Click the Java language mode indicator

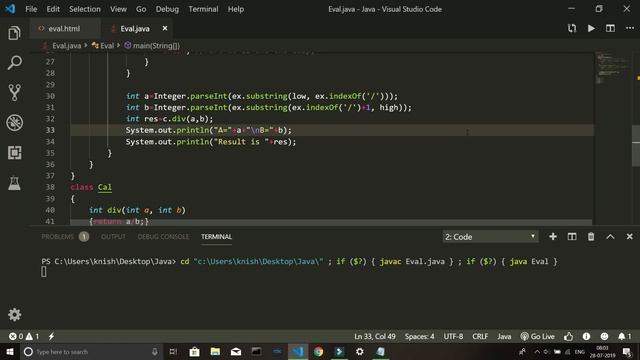pyautogui.click(x=504, y=337)
